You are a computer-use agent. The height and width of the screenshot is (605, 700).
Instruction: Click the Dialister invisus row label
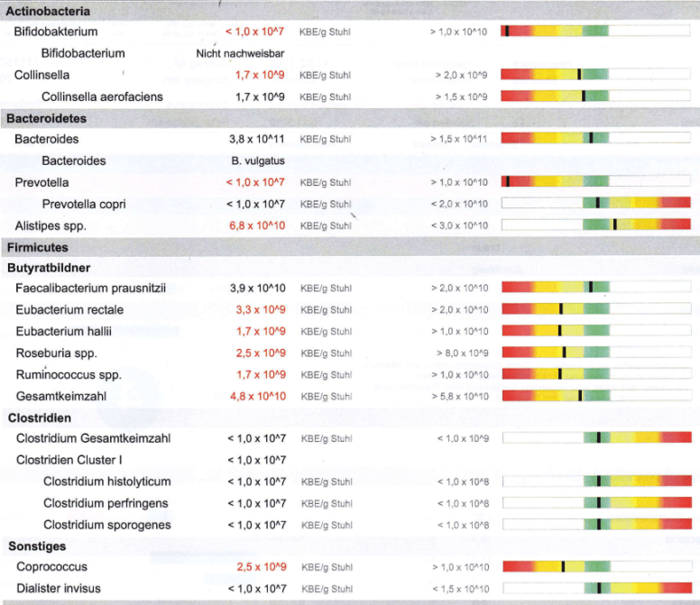(58, 589)
